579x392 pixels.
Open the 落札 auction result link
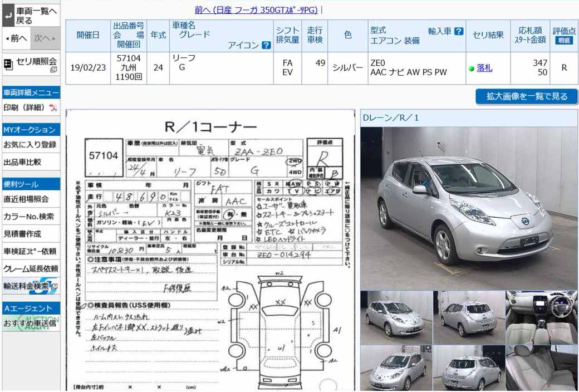(484, 67)
